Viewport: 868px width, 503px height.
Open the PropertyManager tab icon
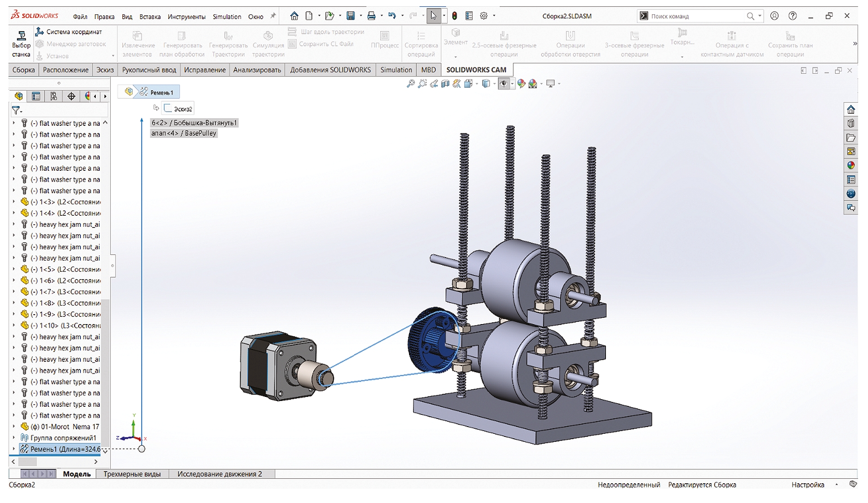coord(36,96)
